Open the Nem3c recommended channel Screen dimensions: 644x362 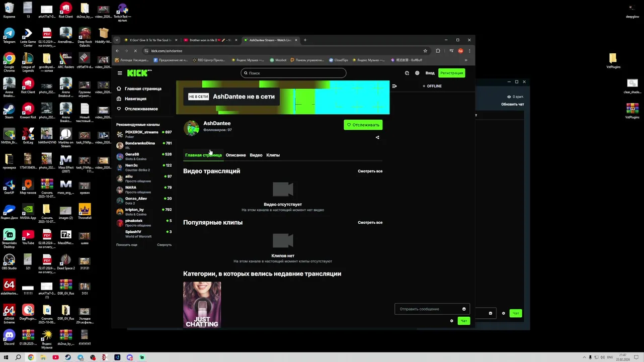pyautogui.click(x=144, y=167)
